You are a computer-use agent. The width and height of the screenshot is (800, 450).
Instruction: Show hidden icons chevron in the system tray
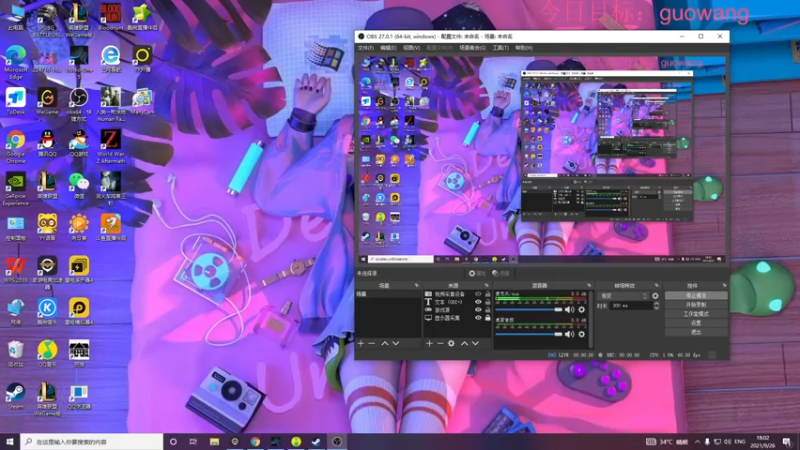(x=697, y=441)
